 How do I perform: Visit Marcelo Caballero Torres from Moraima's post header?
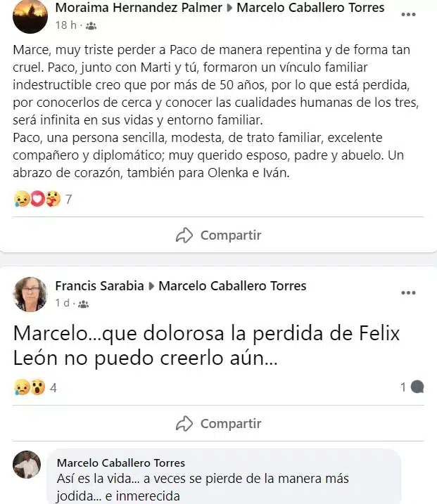tap(310, 8)
